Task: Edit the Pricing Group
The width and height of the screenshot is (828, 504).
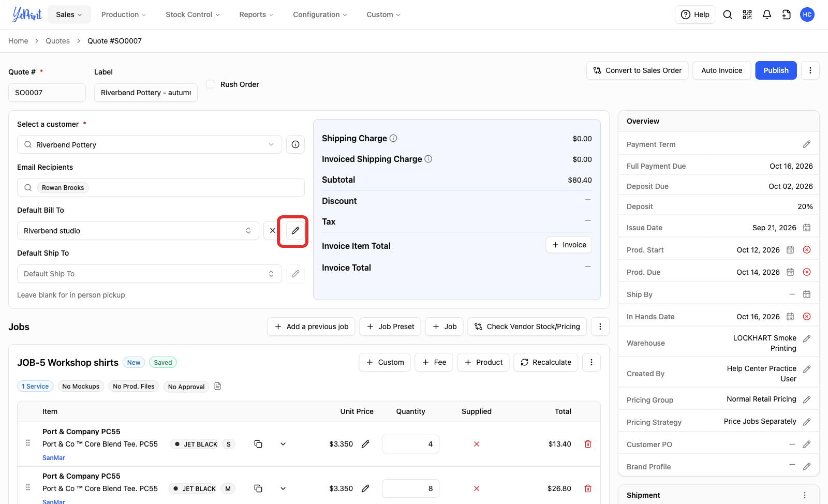Action: (x=807, y=399)
